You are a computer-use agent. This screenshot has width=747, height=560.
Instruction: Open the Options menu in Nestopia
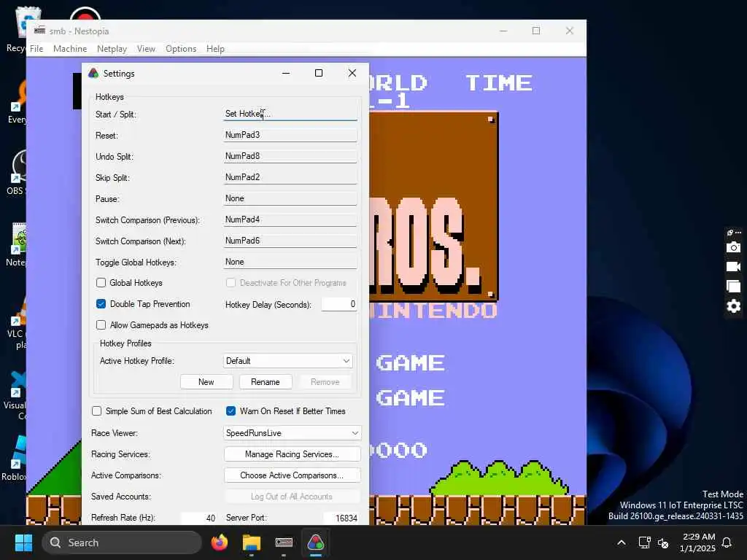(181, 49)
